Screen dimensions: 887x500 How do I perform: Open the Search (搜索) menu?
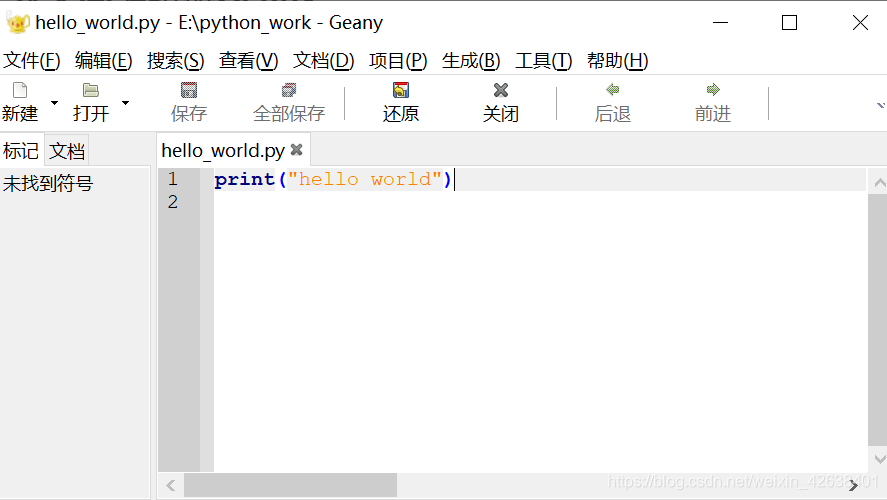tap(175, 61)
